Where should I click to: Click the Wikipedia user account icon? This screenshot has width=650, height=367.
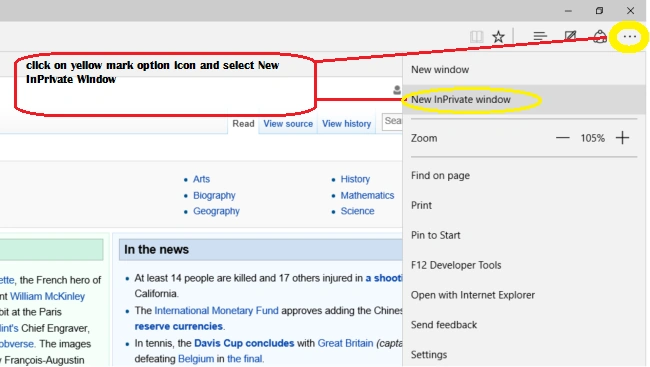tap(397, 90)
